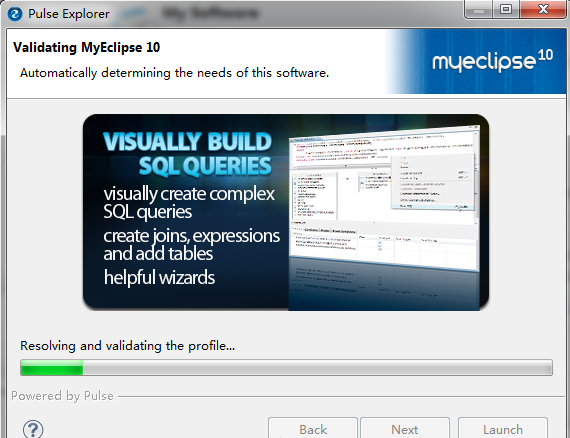Click the Pulse Explorer title bar icon

[15, 14]
